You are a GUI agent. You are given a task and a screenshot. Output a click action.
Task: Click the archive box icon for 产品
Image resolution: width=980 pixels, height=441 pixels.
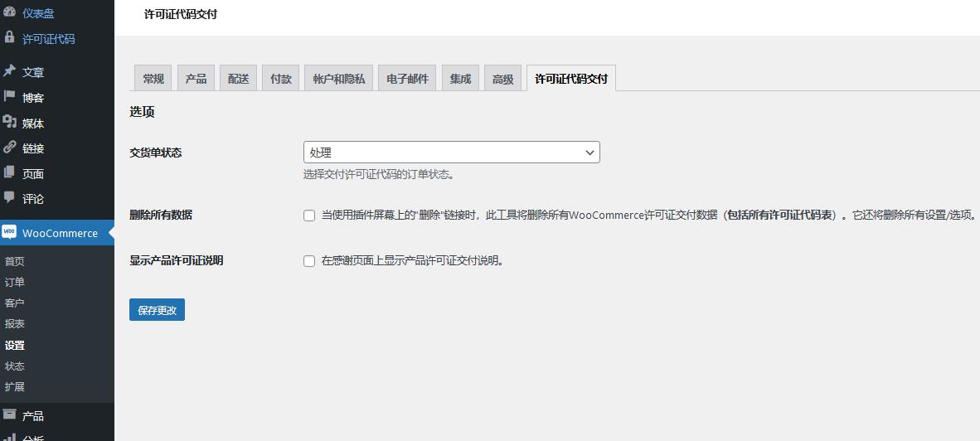tap(9, 414)
